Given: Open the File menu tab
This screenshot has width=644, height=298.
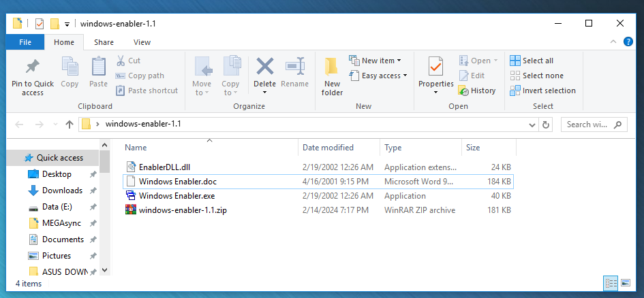Looking at the screenshot, I should pyautogui.click(x=25, y=42).
